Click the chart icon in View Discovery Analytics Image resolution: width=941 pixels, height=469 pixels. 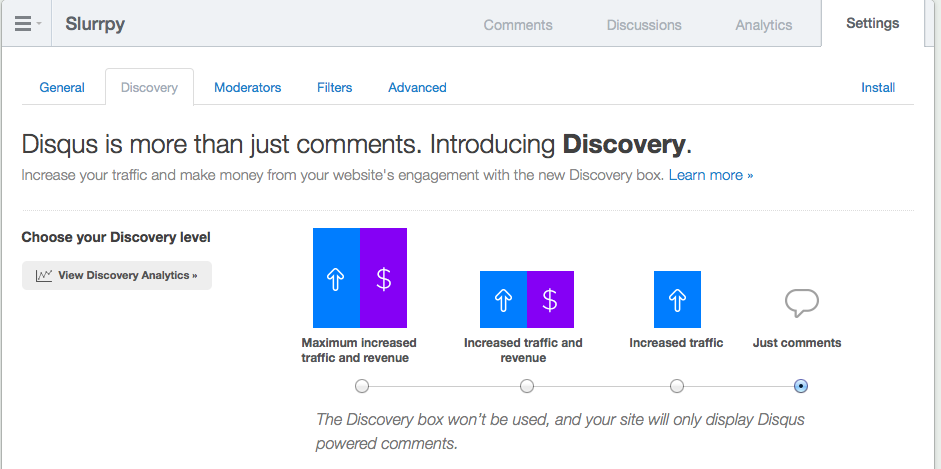tap(44, 276)
